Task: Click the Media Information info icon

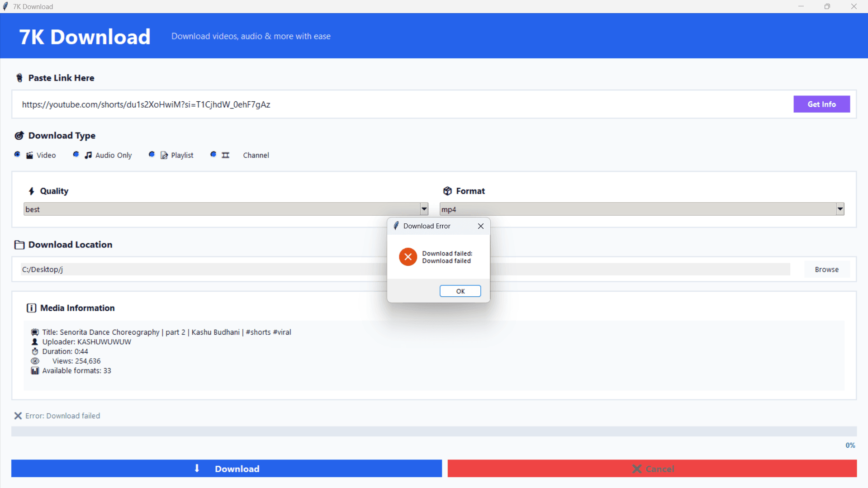Action: click(31, 308)
